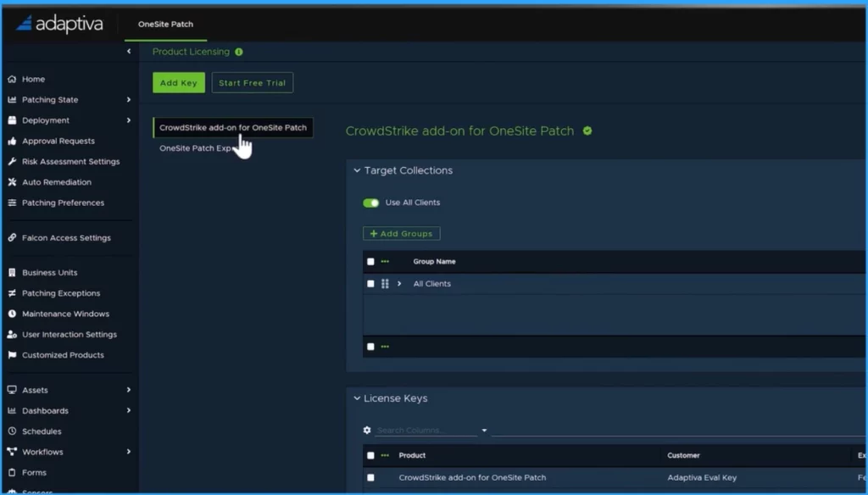The height and width of the screenshot is (495, 868).
Task: Expand the Deployment submenu arrow
Action: [x=129, y=120]
